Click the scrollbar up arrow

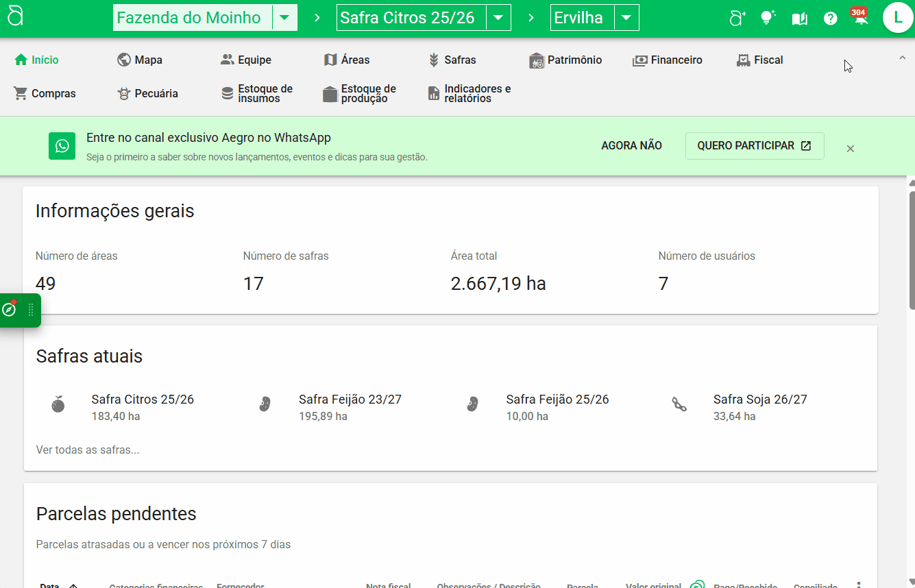tap(911, 182)
